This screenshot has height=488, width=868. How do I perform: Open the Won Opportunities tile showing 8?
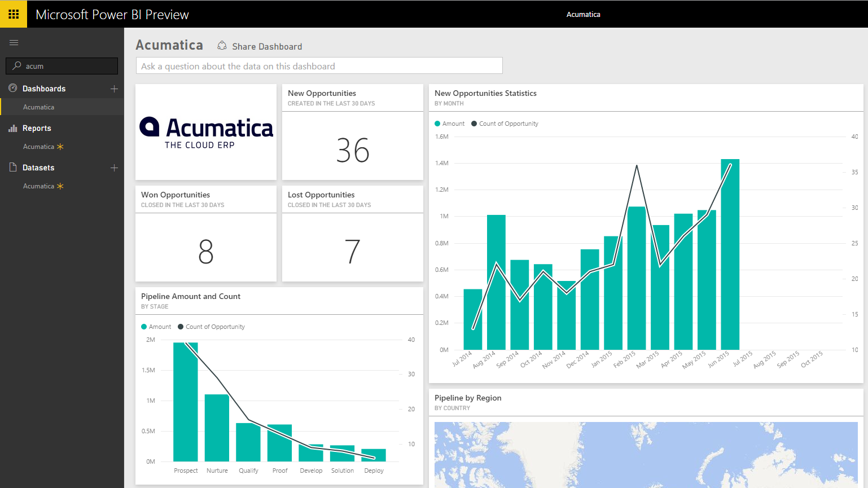point(206,234)
